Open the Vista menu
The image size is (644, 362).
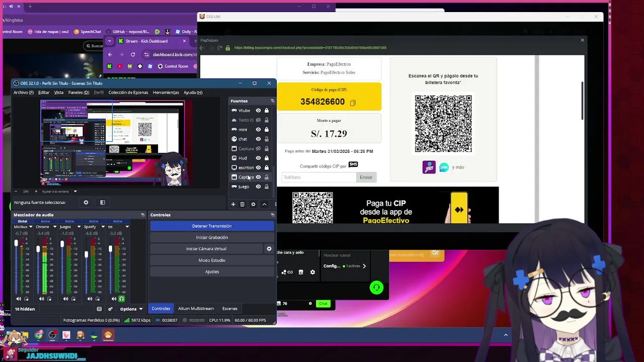click(59, 93)
